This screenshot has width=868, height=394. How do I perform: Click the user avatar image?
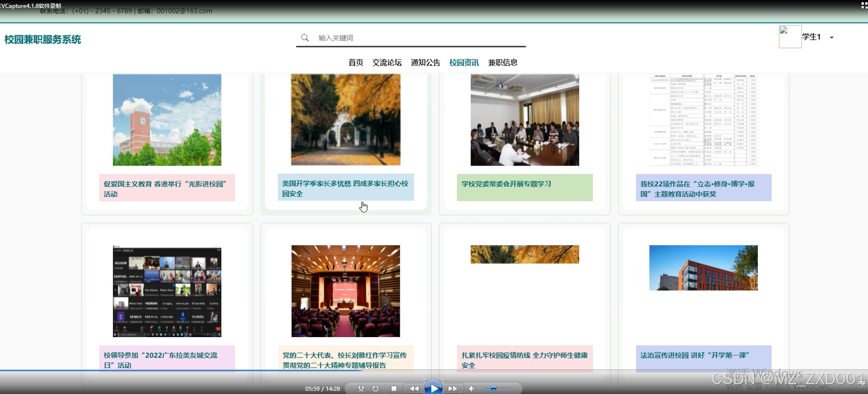[x=790, y=37]
